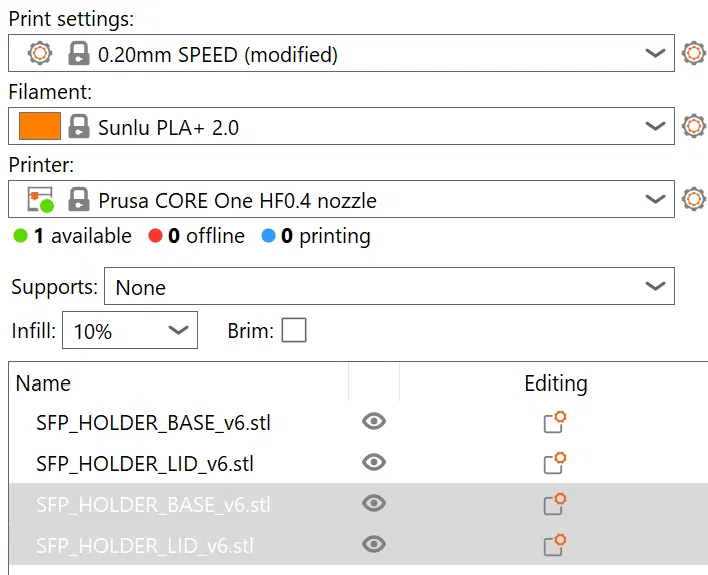Viewport: 708px width, 575px height.
Task: Open printer settings gear next to Prusa CORE One
Action: pyautogui.click(x=693, y=199)
